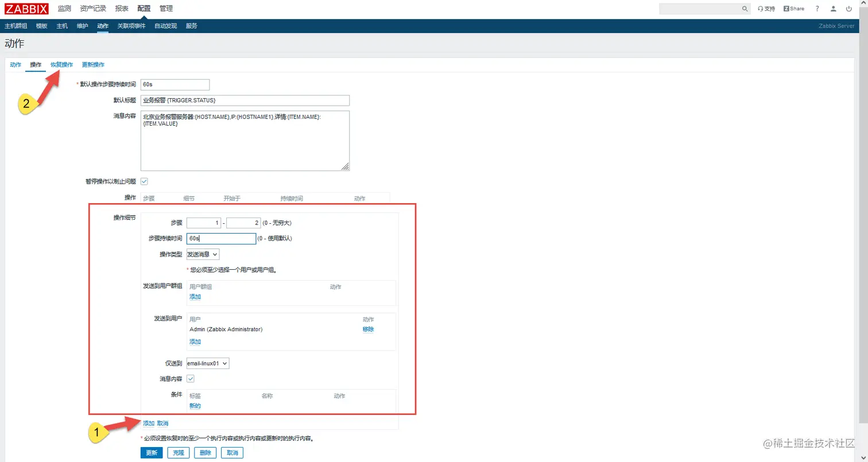The width and height of the screenshot is (868, 462).
Task: Open the 仅送到 email-linux01 dropdown
Action: point(207,363)
